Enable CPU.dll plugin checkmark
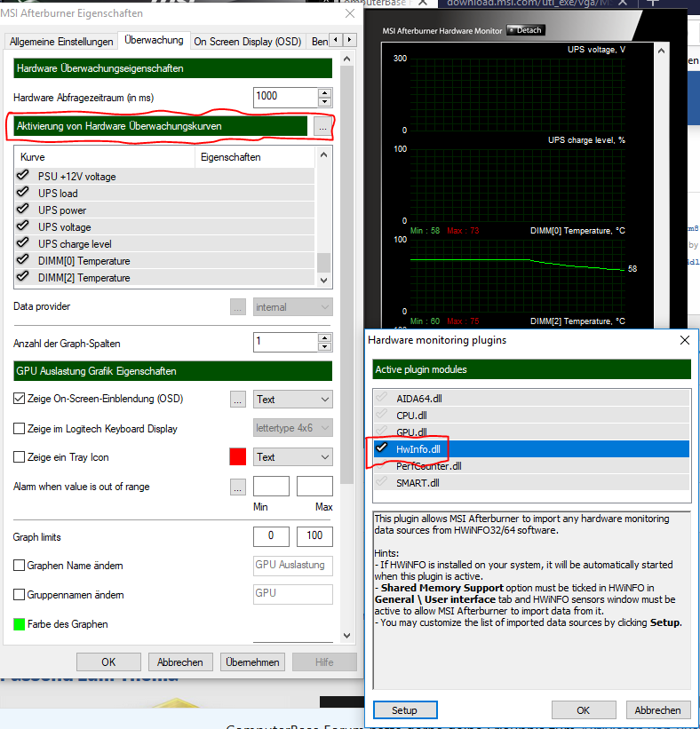Screen dimensions: 700x729 click(382, 415)
